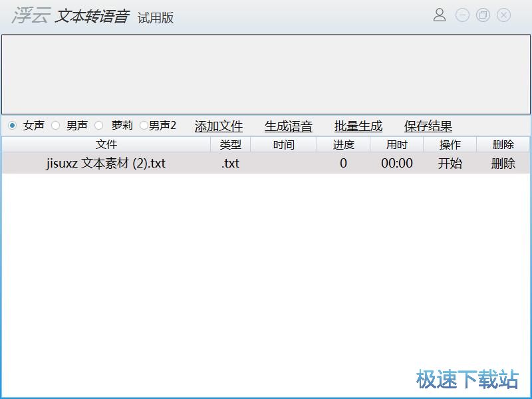Choose the 萝莉 voice option
Image resolution: width=532 pixels, height=399 pixels.
point(98,126)
